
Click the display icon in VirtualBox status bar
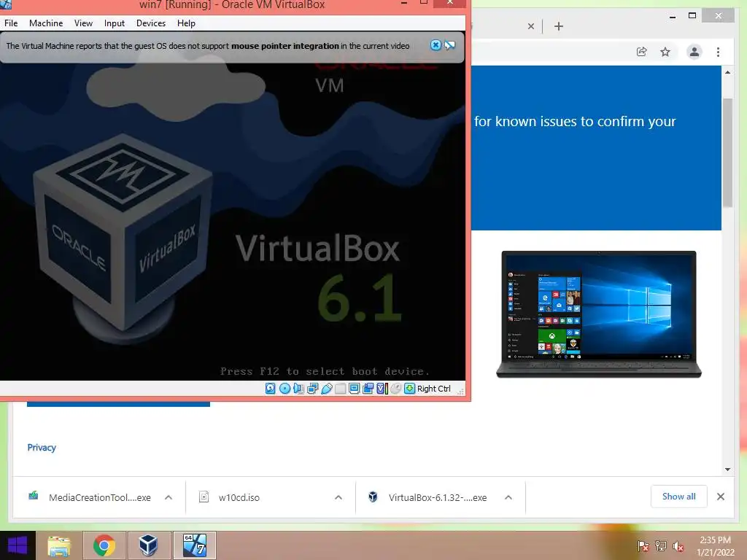(354, 389)
